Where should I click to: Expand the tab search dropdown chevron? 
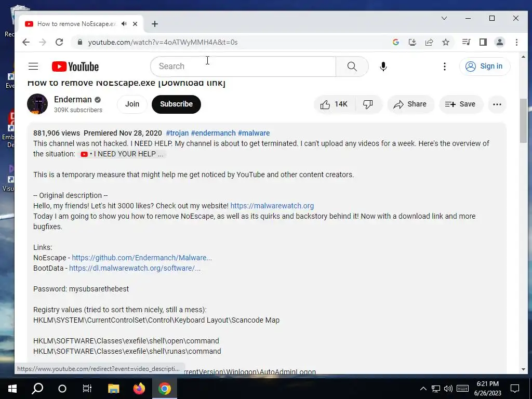pos(444,18)
